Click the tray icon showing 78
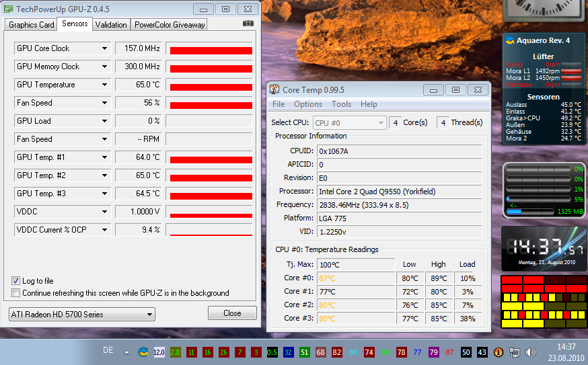The image size is (588, 365). (401, 352)
